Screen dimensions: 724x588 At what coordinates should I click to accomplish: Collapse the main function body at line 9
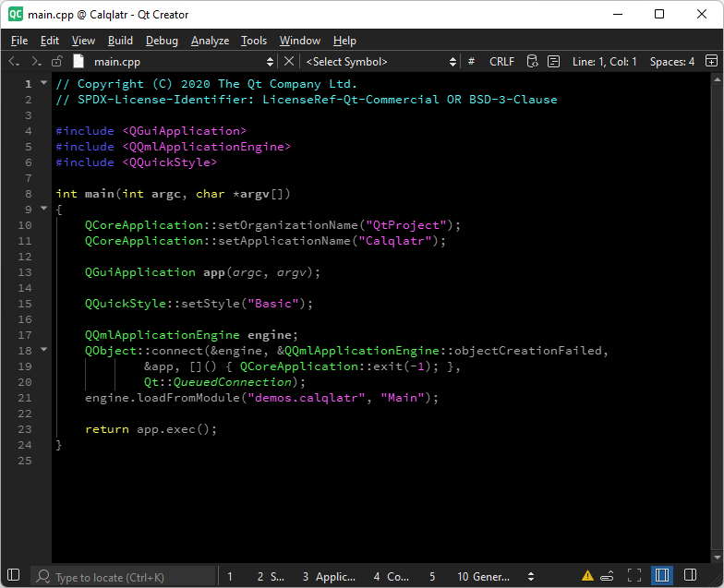pyautogui.click(x=44, y=209)
